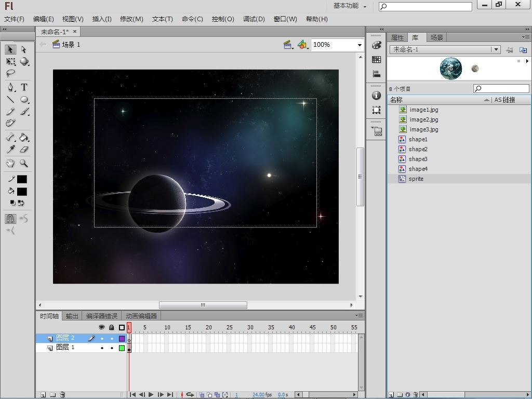Viewport: 532px width, 399px height.
Task: Open the Components panel icon
Action: coord(377,131)
